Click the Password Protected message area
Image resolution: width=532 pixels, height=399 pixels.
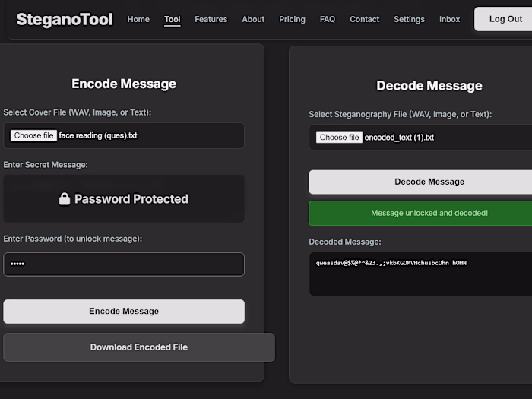pos(124,199)
